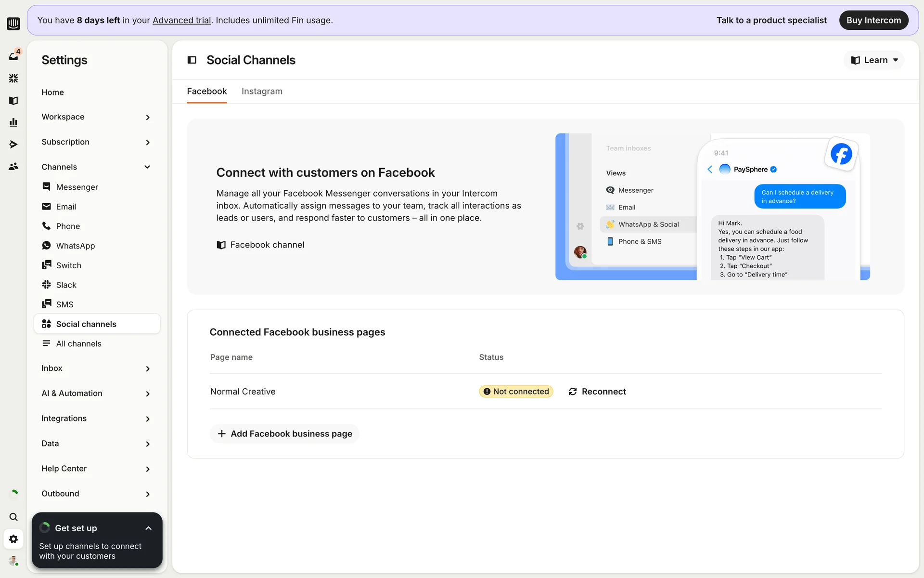This screenshot has height=578, width=924.
Task: Open the Advanced trial link
Action: (x=181, y=20)
